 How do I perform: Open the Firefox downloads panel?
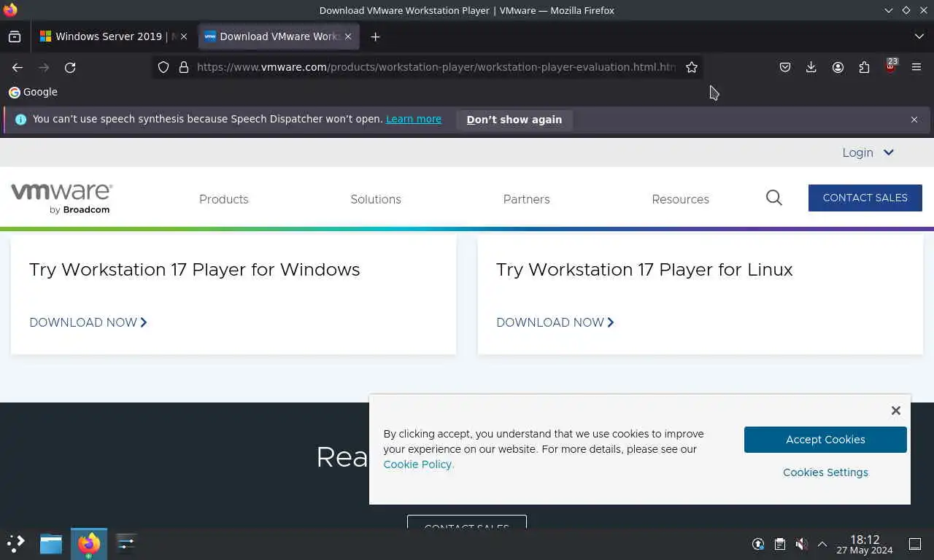coord(811,67)
